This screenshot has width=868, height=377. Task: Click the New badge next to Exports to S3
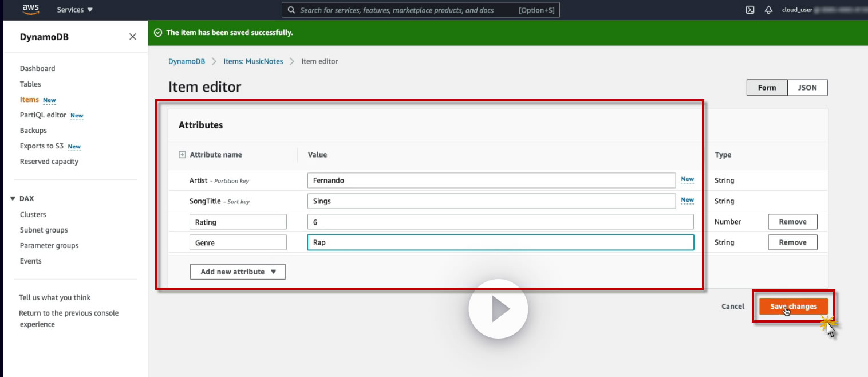[x=74, y=147]
